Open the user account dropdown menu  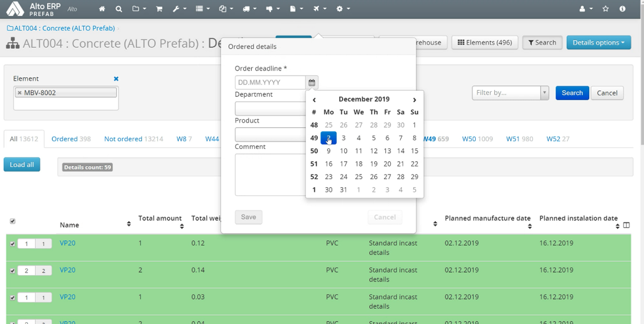coord(586,9)
